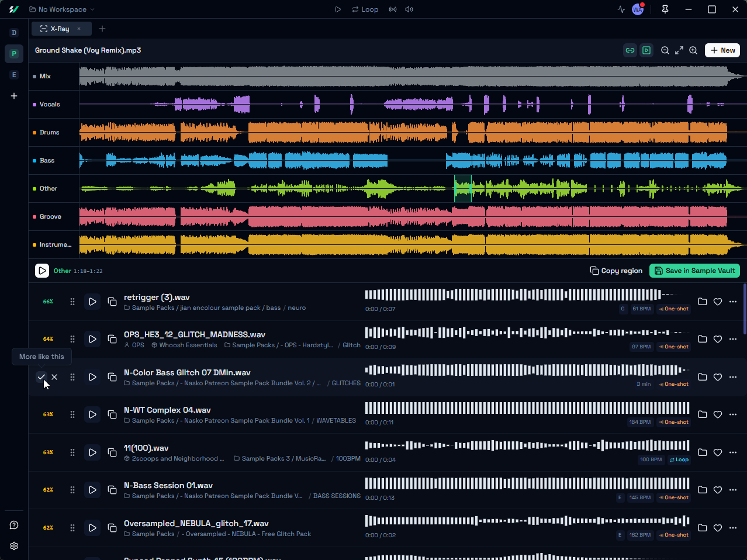Play OPS_HE3_12_GLITCH_MADNESS.wav sample

(x=92, y=339)
